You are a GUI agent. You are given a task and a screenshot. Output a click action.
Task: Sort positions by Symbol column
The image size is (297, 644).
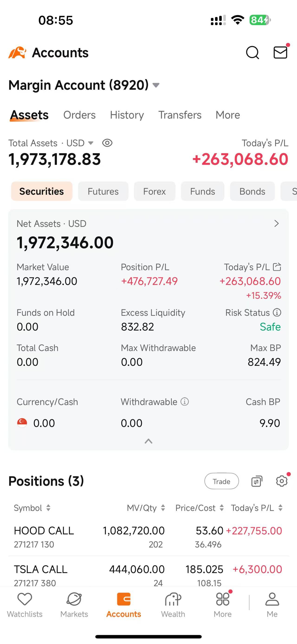coord(32,508)
